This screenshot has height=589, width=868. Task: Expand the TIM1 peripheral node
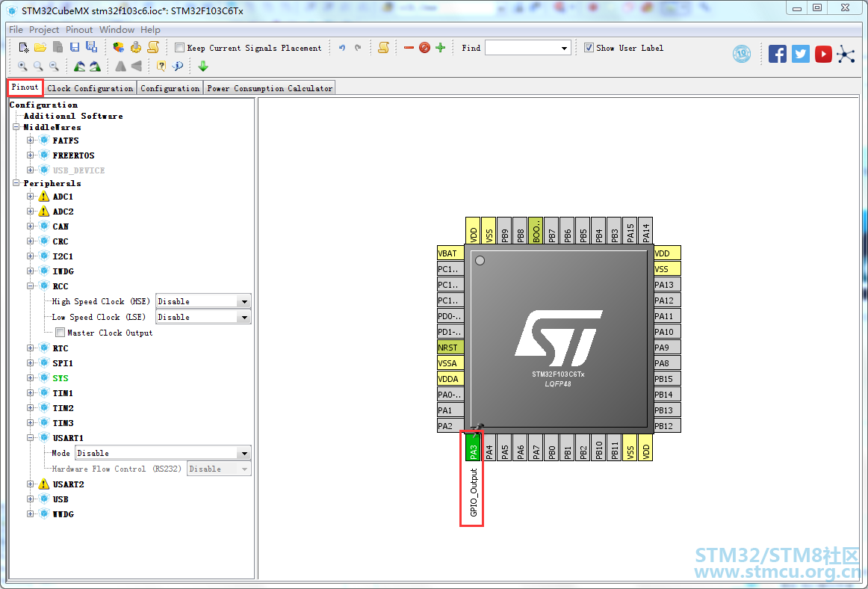tap(31, 393)
